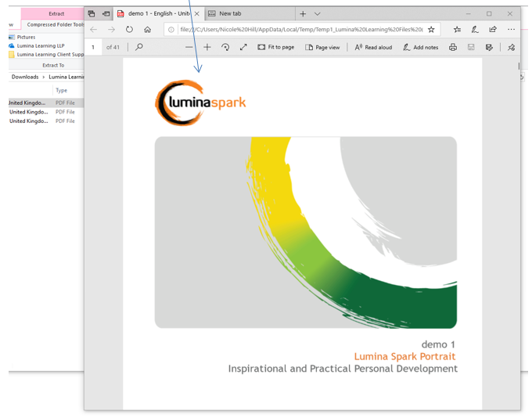Zoom out the PDF with minus
This screenshot has height=418, width=532.
[x=189, y=47]
